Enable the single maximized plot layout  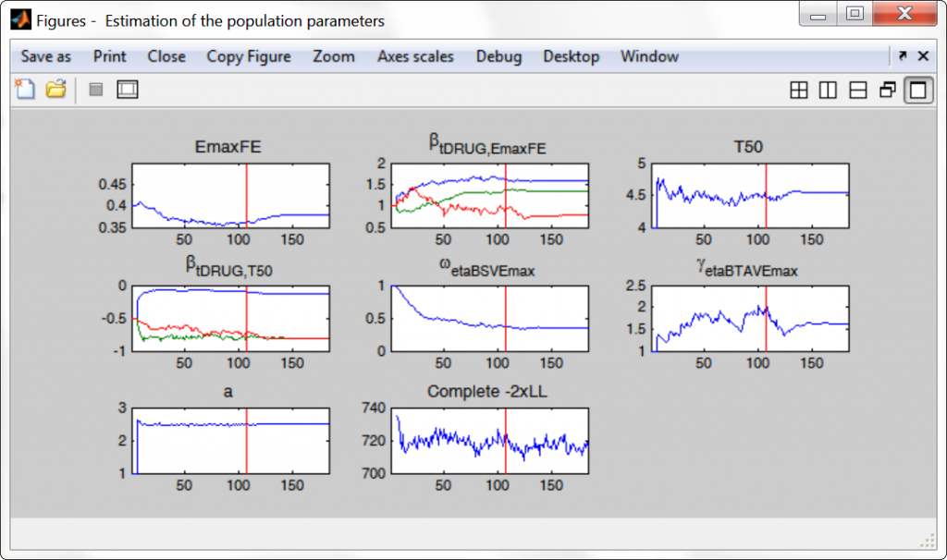[916, 90]
